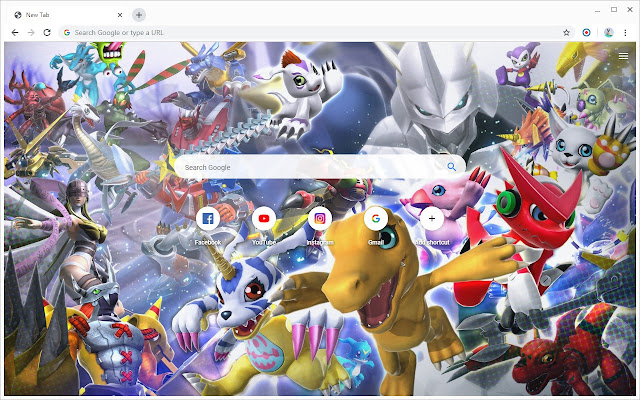
Task: Open a new tab with the plus button
Action: [139, 15]
